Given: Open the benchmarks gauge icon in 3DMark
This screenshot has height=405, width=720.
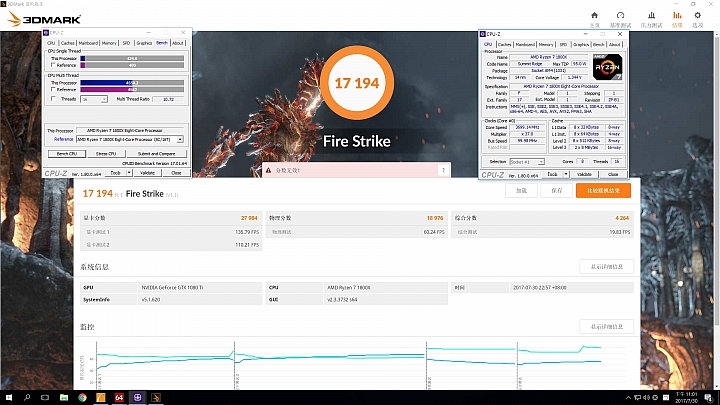Looking at the screenshot, I should pos(620,15).
